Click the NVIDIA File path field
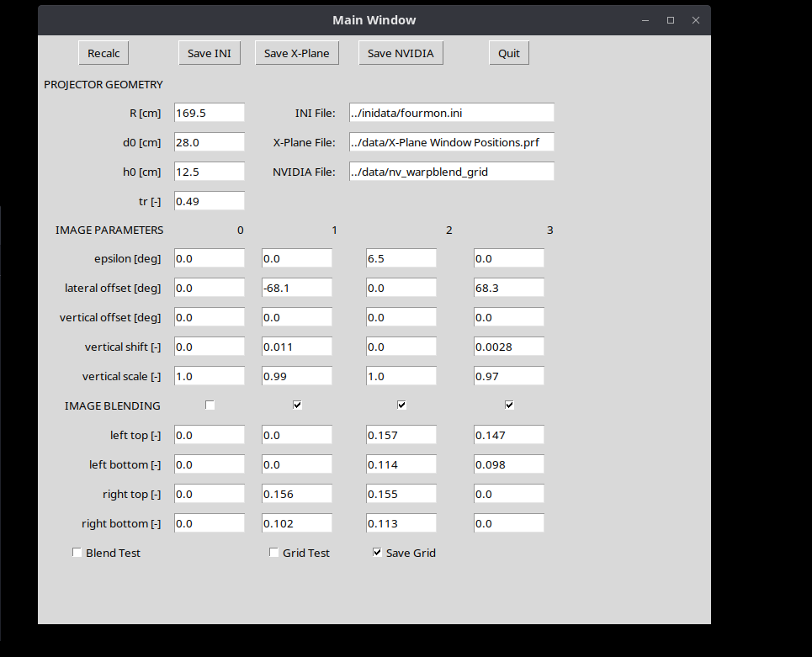 click(x=451, y=172)
